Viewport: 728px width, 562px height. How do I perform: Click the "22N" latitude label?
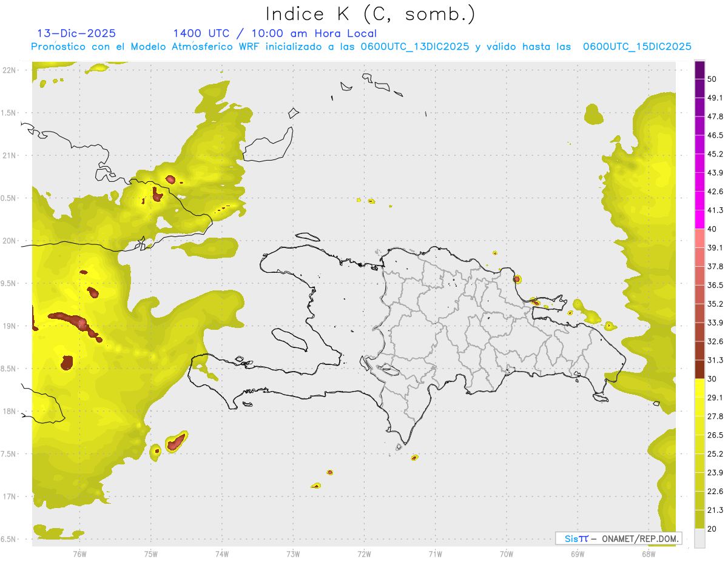[10, 70]
